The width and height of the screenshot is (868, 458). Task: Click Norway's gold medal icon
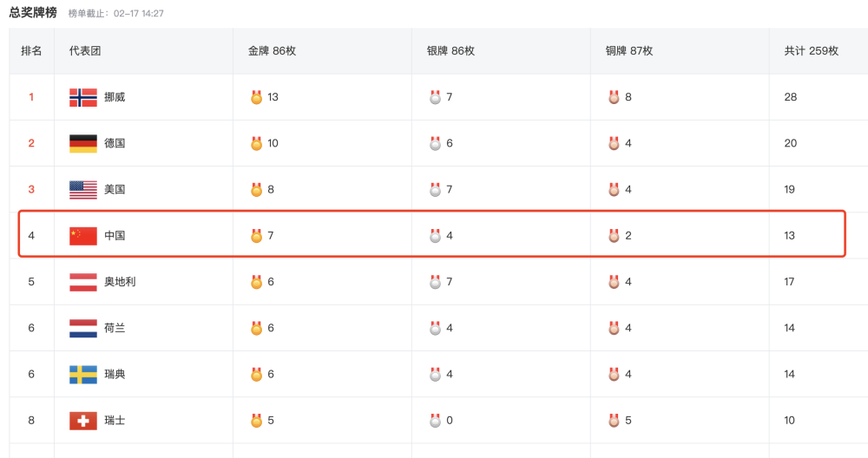click(x=256, y=97)
